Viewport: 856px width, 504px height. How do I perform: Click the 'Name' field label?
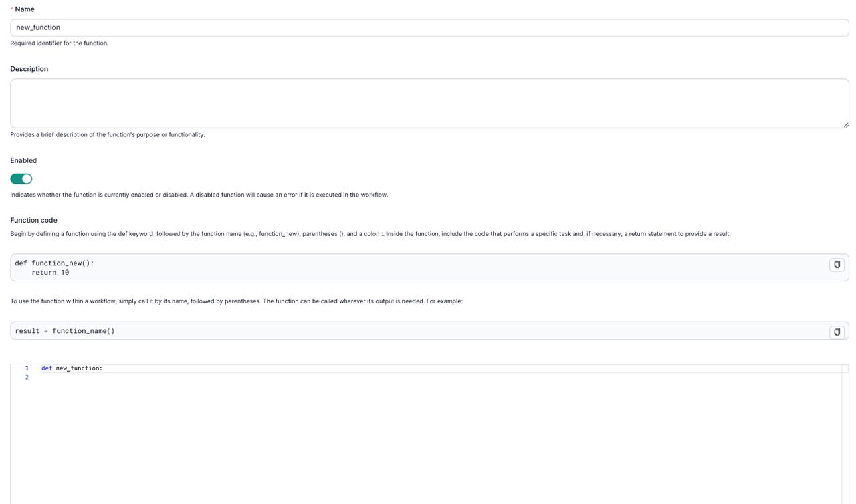(25, 9)
